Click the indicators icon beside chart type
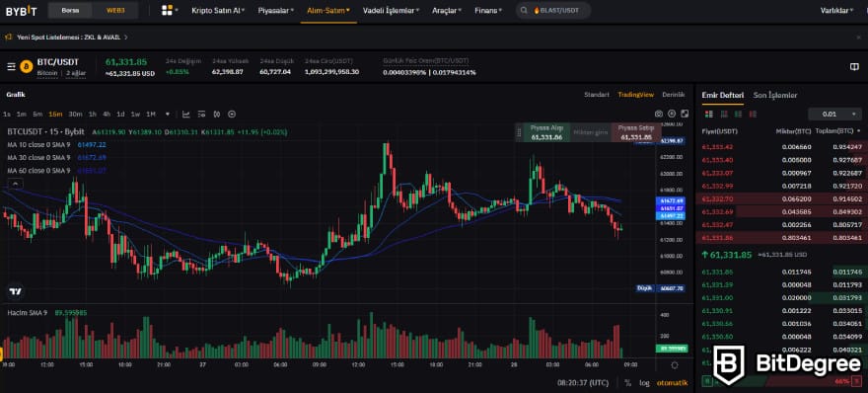Viewport: 868px width, 393px height. tap(201, 115)
